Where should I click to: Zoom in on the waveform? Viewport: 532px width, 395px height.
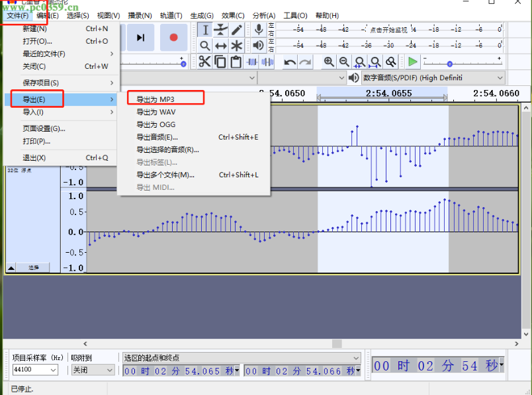[328, 62]
